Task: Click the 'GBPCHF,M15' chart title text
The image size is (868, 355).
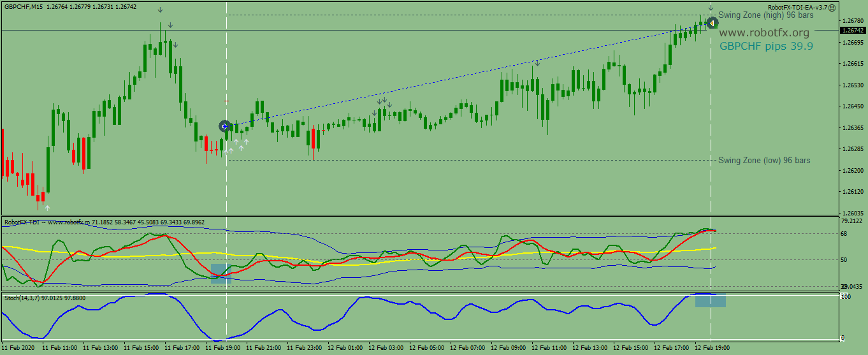Action: coord(23,6)
